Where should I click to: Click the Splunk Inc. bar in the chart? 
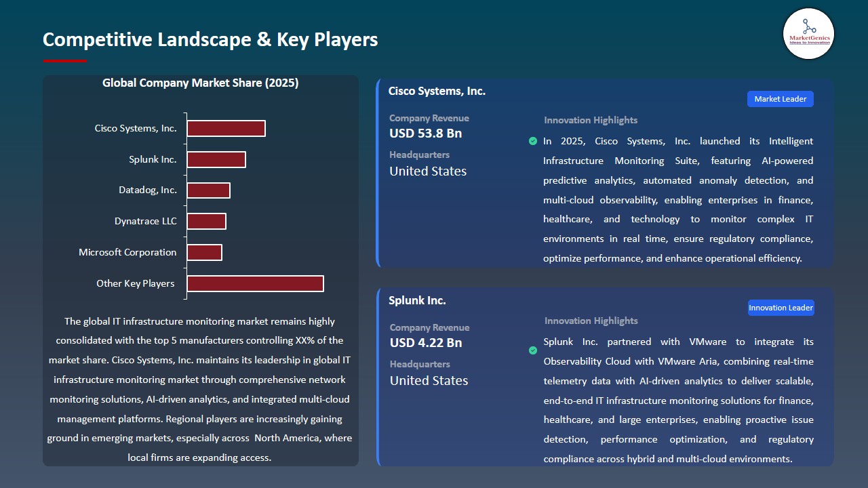click(x=216, y=159)
